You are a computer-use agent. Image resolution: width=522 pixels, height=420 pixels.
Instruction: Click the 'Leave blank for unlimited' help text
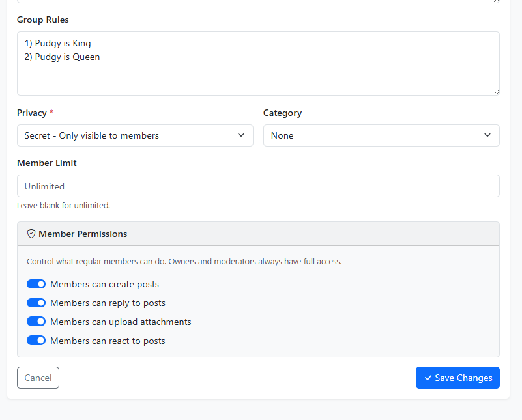(x=64, y=205)
